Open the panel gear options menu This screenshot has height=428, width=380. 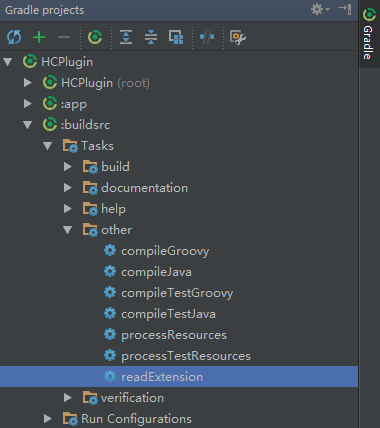tap(320, 9)
